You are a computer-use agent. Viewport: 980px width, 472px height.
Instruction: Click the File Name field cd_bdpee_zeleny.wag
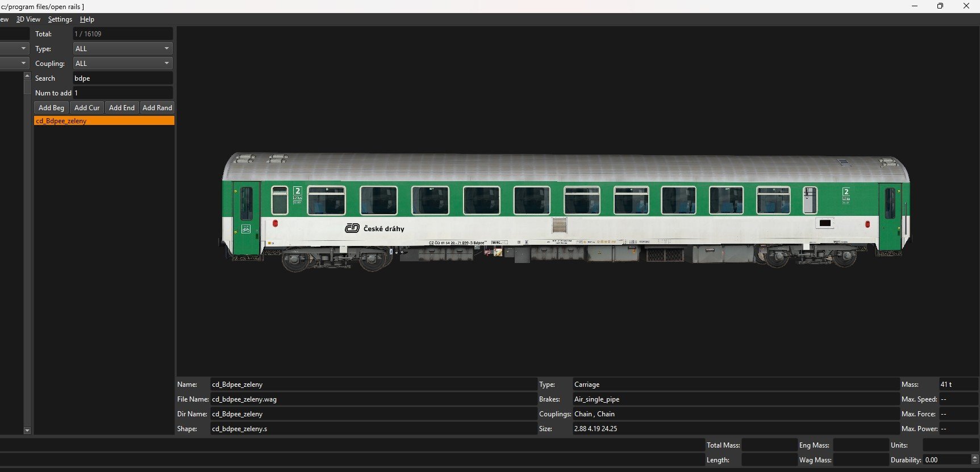374,399
